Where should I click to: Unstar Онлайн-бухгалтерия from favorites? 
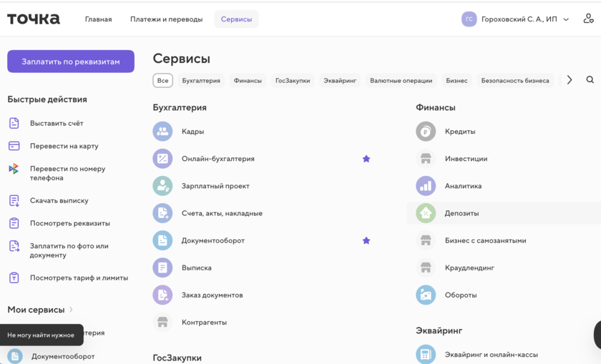tap(366, 159)
